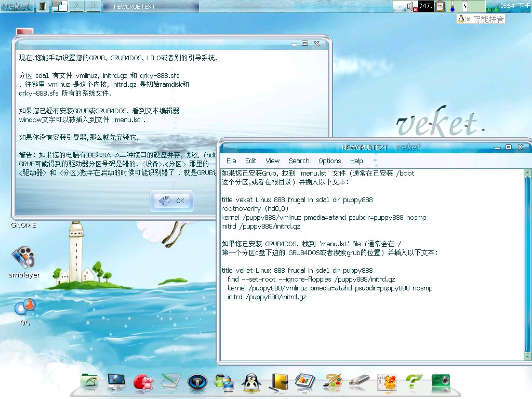Open the user and globe network dock icon

click(x=224, y=382)
